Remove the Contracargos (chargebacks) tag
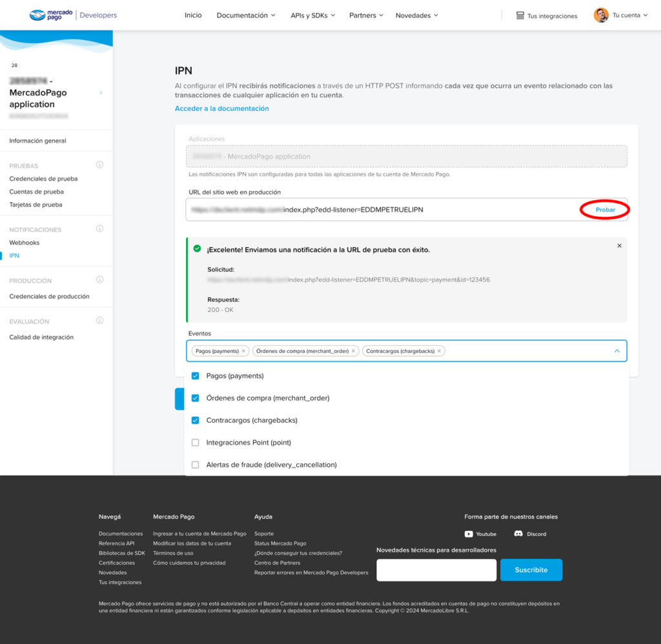 pyautogui.click(x=439, y=351)
